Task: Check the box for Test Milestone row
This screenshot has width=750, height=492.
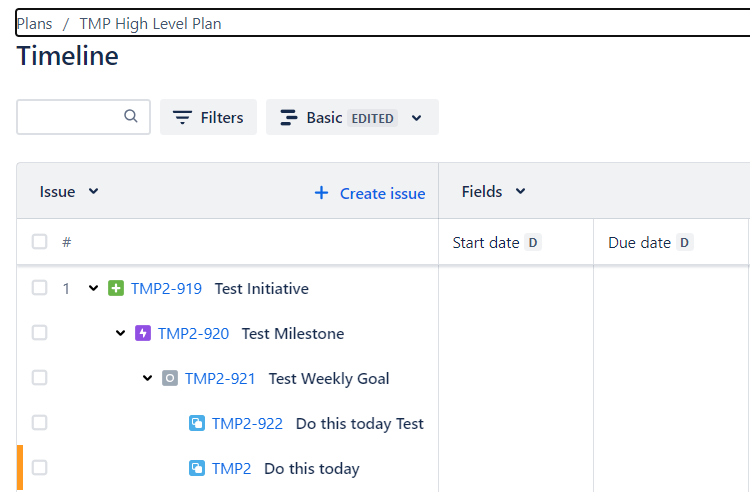Action: pos(39,333)
